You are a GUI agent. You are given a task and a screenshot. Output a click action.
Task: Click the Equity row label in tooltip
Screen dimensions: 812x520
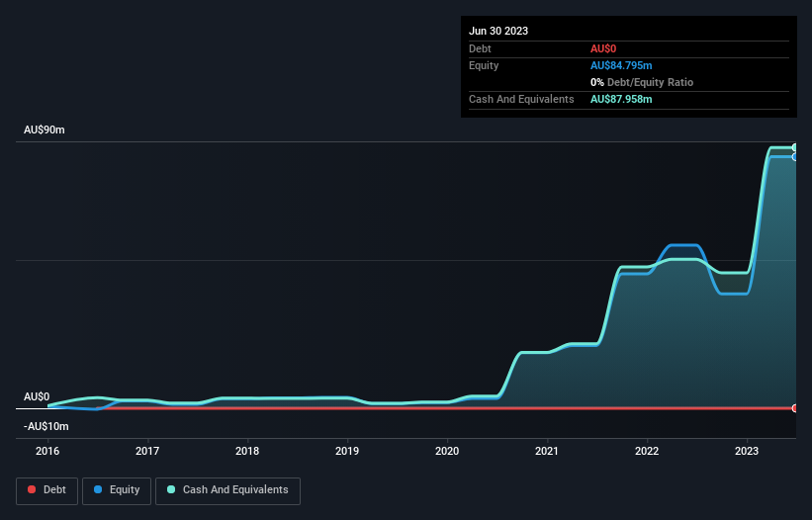point(484,65)
